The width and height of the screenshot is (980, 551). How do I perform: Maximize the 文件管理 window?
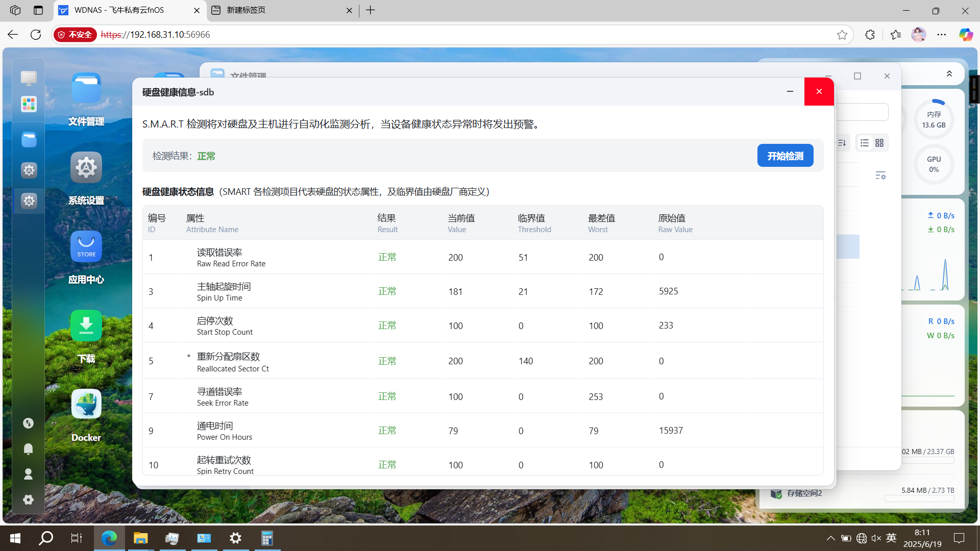point(857,76)
